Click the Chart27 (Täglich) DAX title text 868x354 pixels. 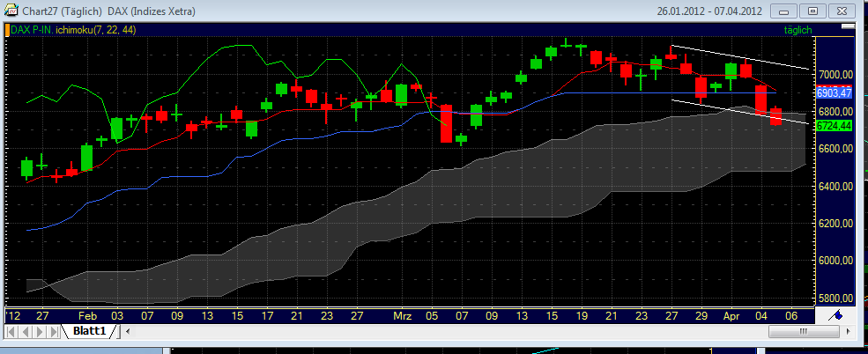[109, 11]
